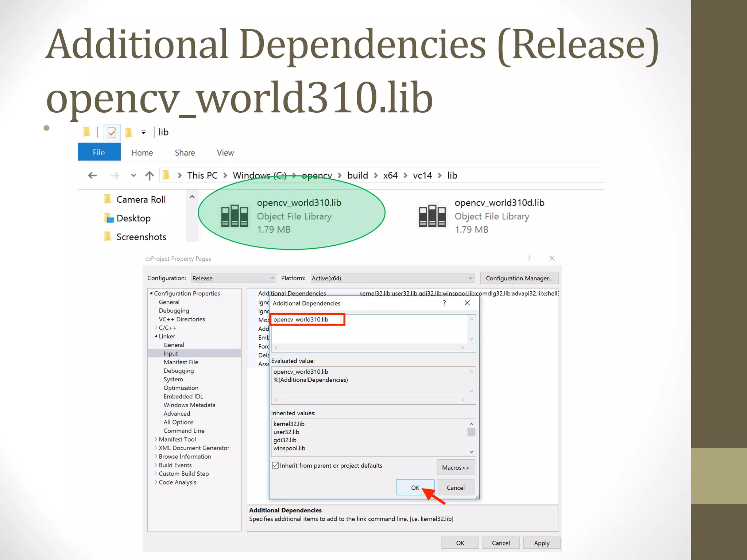Open the Configuration dropdown showing Release

(x=233, y=278)
